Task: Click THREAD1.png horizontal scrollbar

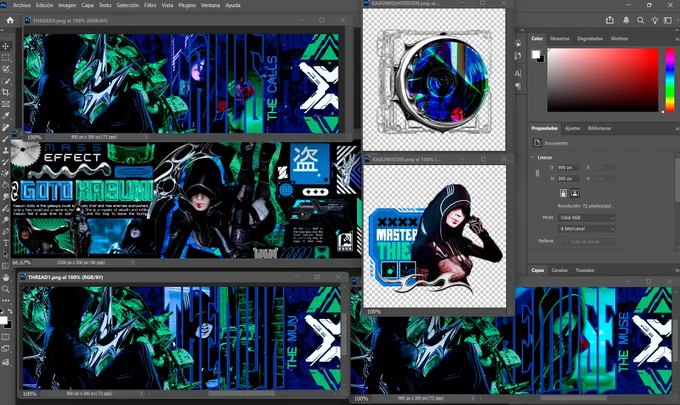Action: 241,394
